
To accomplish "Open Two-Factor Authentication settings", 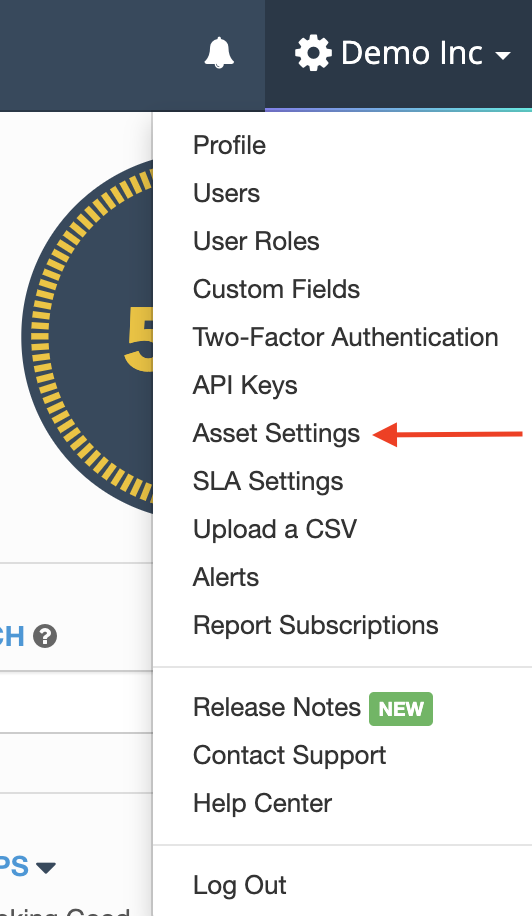I will pos(346,337).
